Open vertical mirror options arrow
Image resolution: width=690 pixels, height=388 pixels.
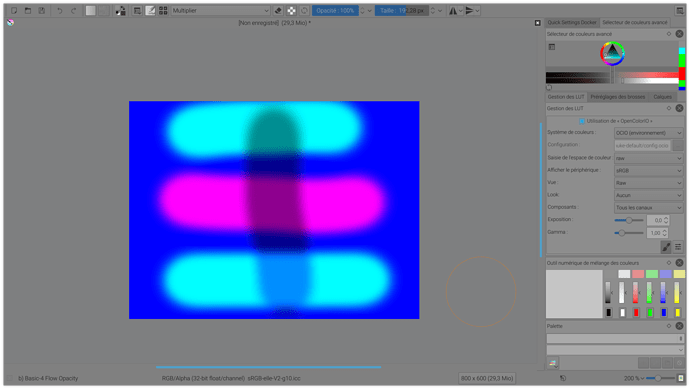click(x=477, y=11)
